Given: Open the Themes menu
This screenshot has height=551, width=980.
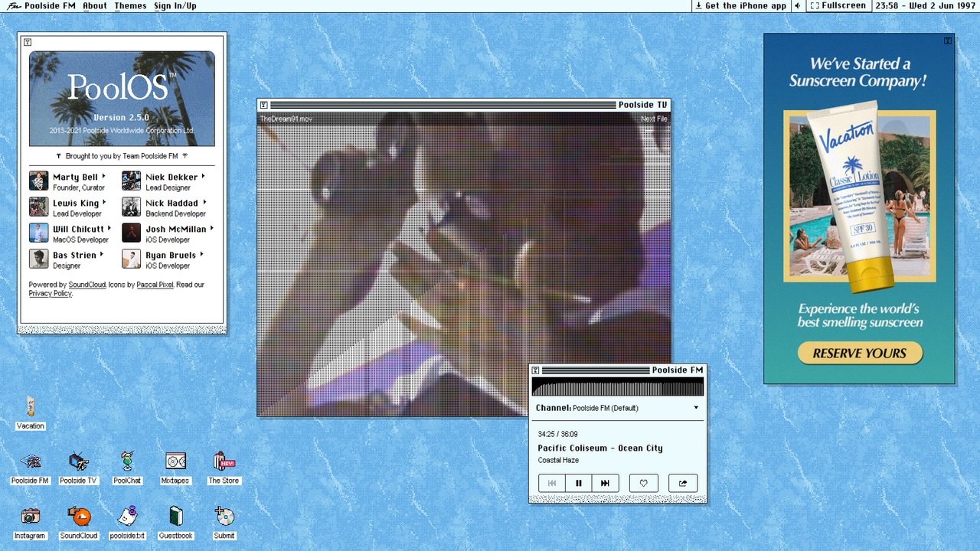Looking at the screenshot, I should (x=130, y=6).
